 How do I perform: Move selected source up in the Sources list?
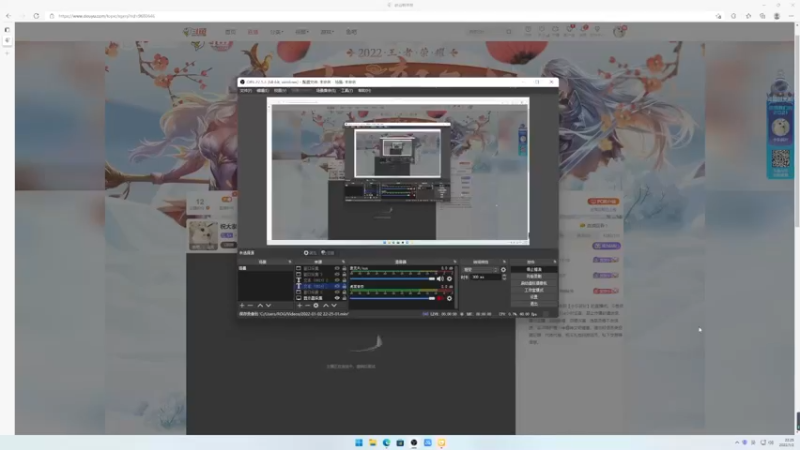(x=326, y=306)
